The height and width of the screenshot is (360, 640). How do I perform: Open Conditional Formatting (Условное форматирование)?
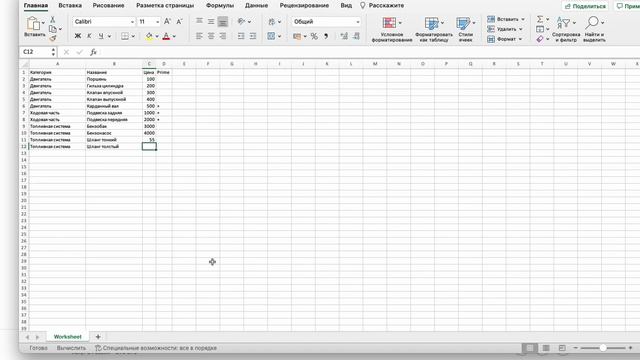pyautogui.click(x=392, y=29)
